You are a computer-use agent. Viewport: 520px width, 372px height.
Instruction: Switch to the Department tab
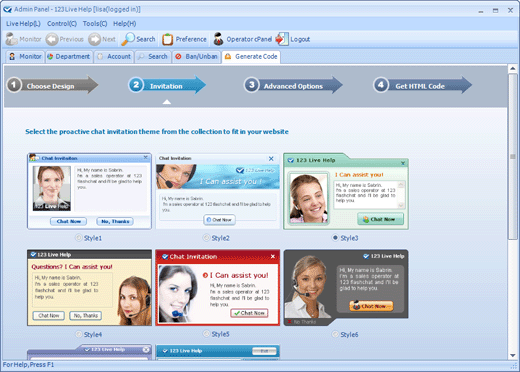pos(69,57)
